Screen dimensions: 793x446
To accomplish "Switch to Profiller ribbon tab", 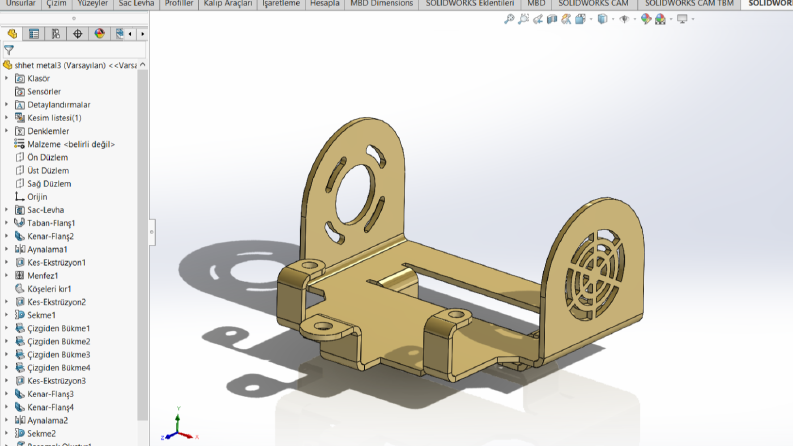I will click(x=179, y=4).
